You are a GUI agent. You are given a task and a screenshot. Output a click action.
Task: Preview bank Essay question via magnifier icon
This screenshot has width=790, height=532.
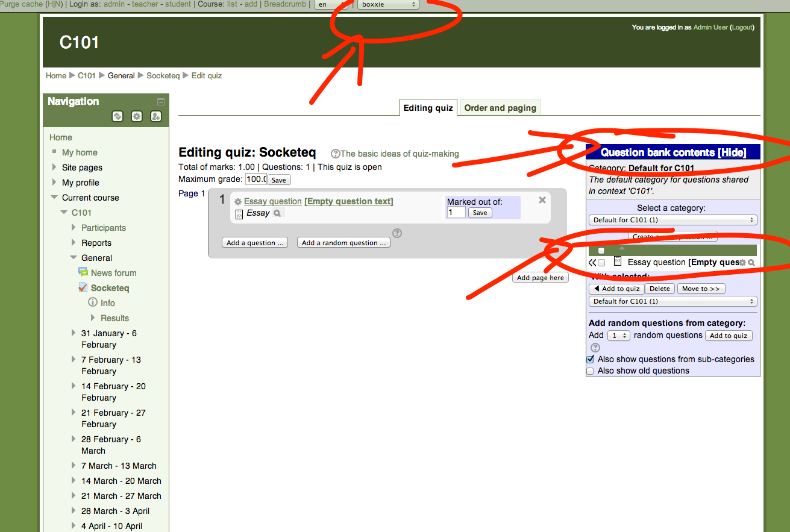[751, 263]
